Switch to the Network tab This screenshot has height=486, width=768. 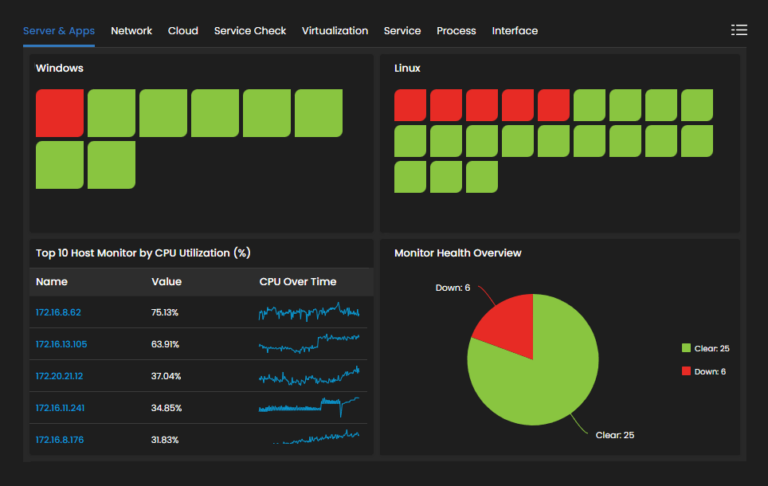coord(131,31)
